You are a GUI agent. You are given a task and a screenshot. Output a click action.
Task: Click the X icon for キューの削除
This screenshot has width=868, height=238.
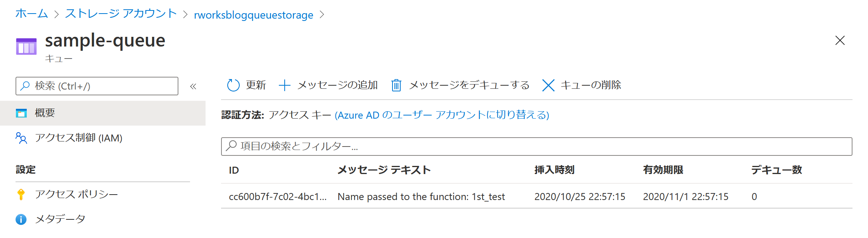(x=548, y=85)
